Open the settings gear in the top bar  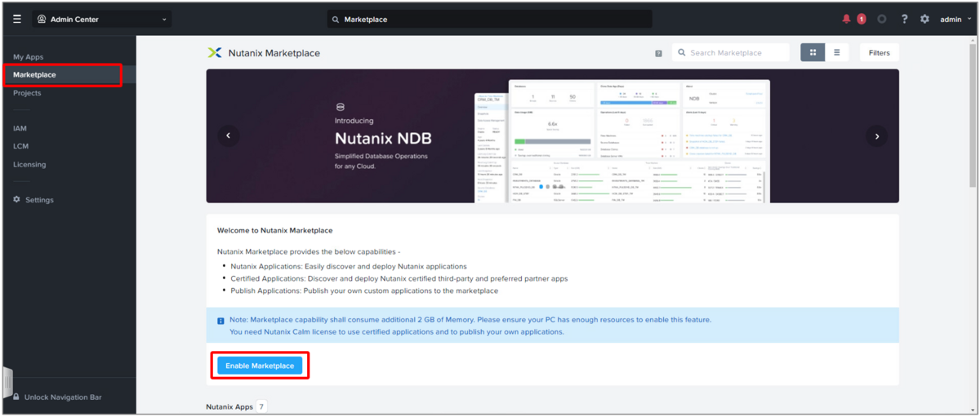pos(924,19)
